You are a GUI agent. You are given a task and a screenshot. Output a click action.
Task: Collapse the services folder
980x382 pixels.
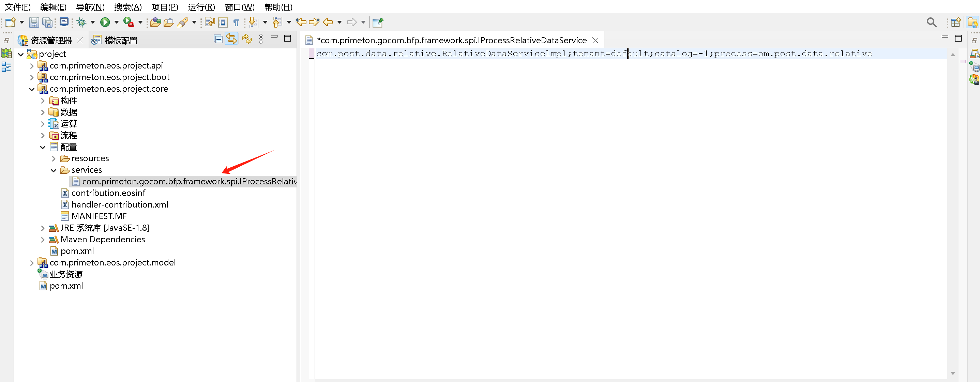click(53, 170)
